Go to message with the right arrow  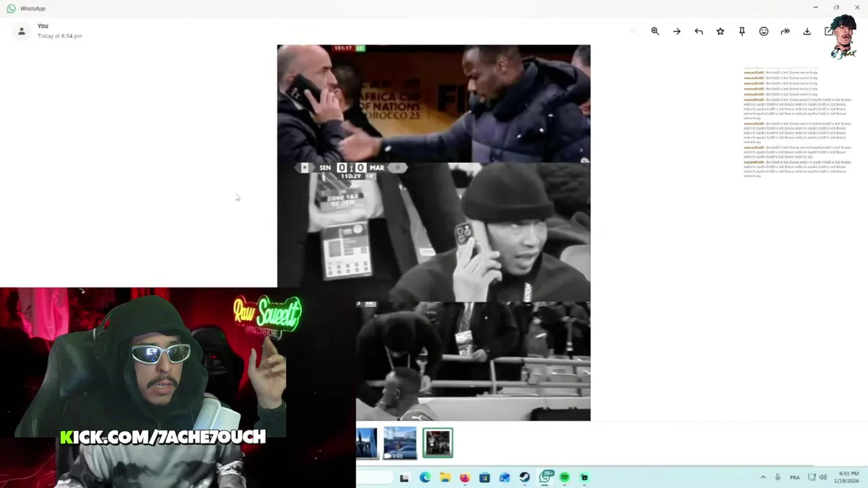point(677,31)
